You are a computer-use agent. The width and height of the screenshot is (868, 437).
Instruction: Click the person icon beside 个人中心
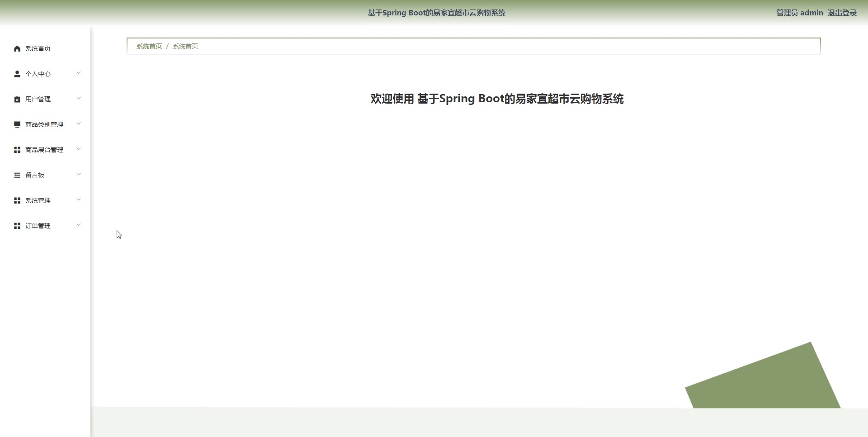click(17, 74)
